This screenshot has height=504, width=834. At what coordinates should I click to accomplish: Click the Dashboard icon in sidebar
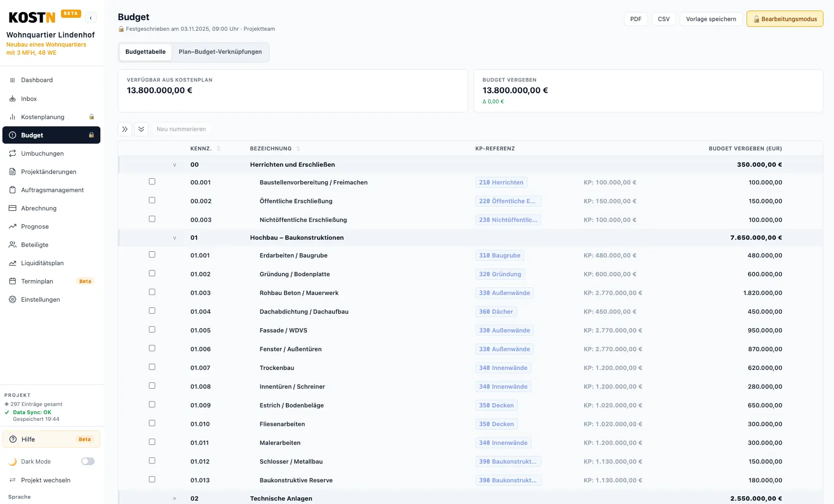12,80
